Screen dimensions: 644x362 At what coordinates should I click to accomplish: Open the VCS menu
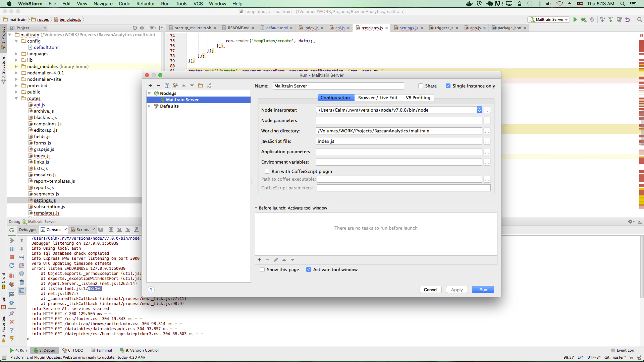pos(198,4)
